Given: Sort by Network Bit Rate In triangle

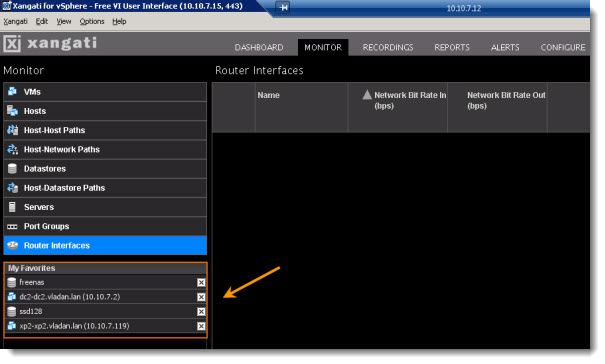Looking at the screenshot, I should coord(367,95).
